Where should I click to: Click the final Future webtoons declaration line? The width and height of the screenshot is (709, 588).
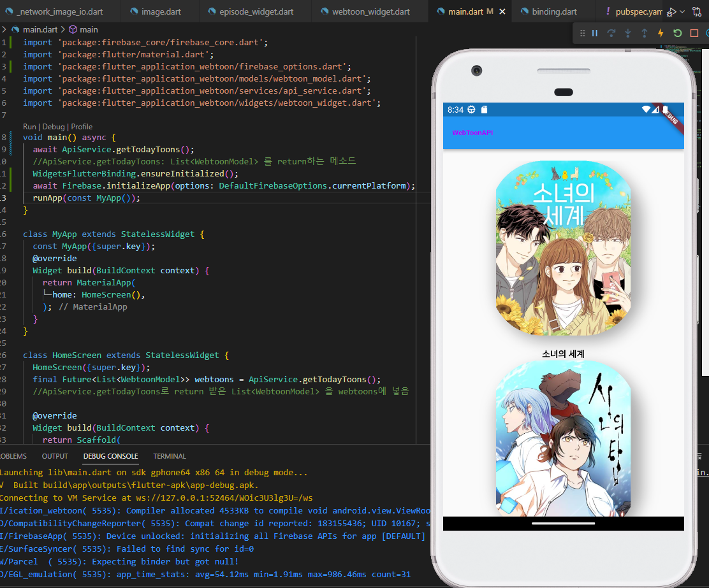(x=207, y=380)
